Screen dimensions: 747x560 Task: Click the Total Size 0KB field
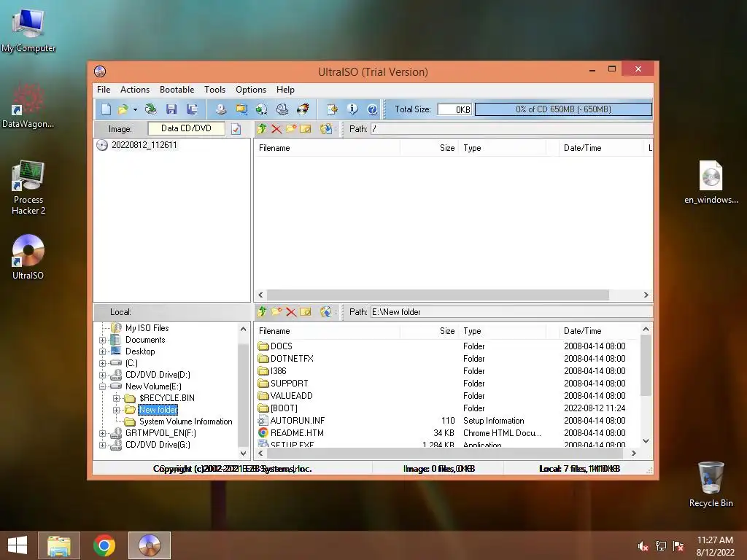pos(454,109)
